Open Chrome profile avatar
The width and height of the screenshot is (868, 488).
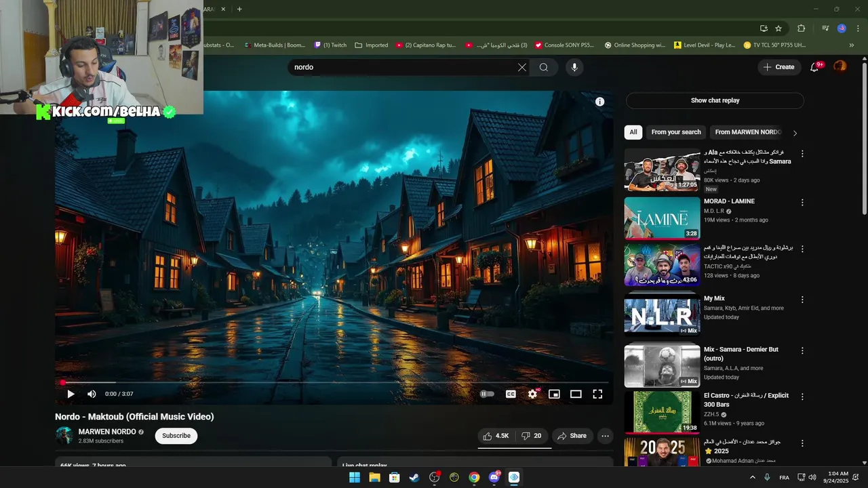[842, 28]
